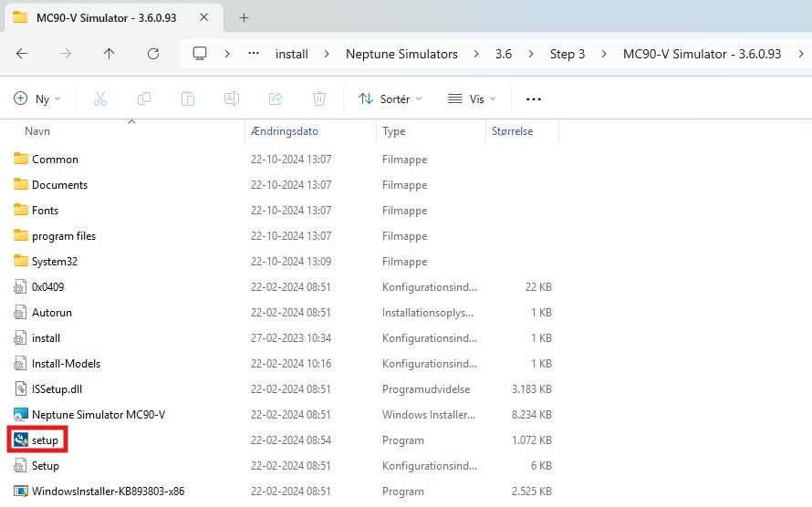Select the Common folder
812x507 pixels.
click(55, 160)
